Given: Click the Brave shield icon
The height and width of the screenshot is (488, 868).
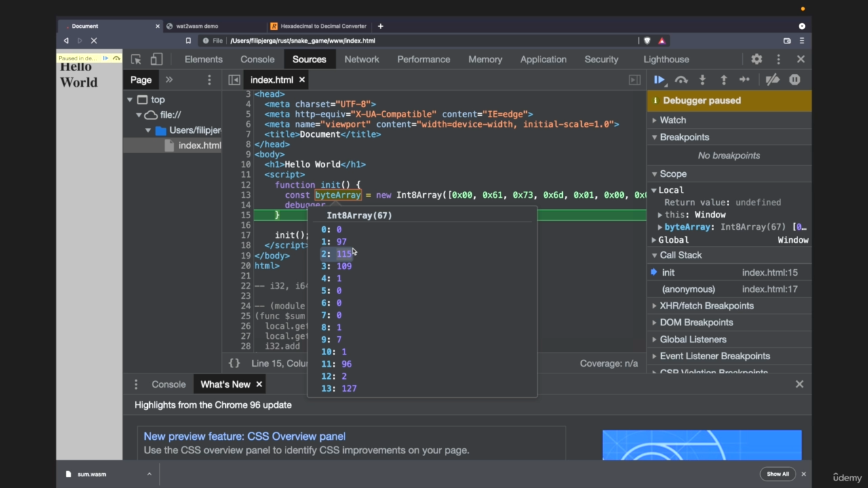Looking at the screenshot, I should (x=647, y=41).
